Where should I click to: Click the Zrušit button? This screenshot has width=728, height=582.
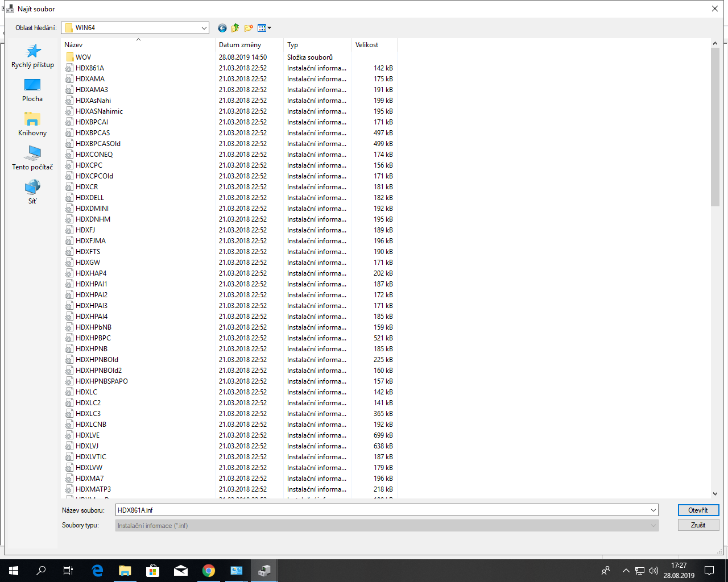click(698, 525)
